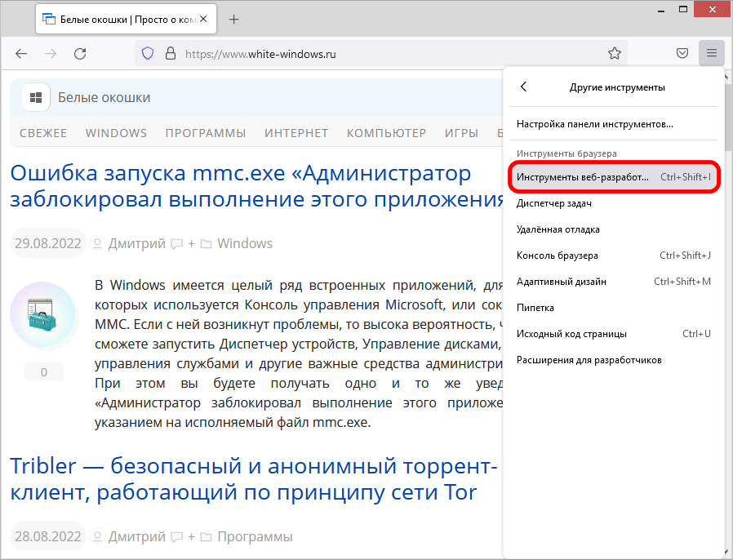This screenshot has height=560, width=733.
Task: Open the ИГРЫ site navigation tab
Action: coord(461,133)
